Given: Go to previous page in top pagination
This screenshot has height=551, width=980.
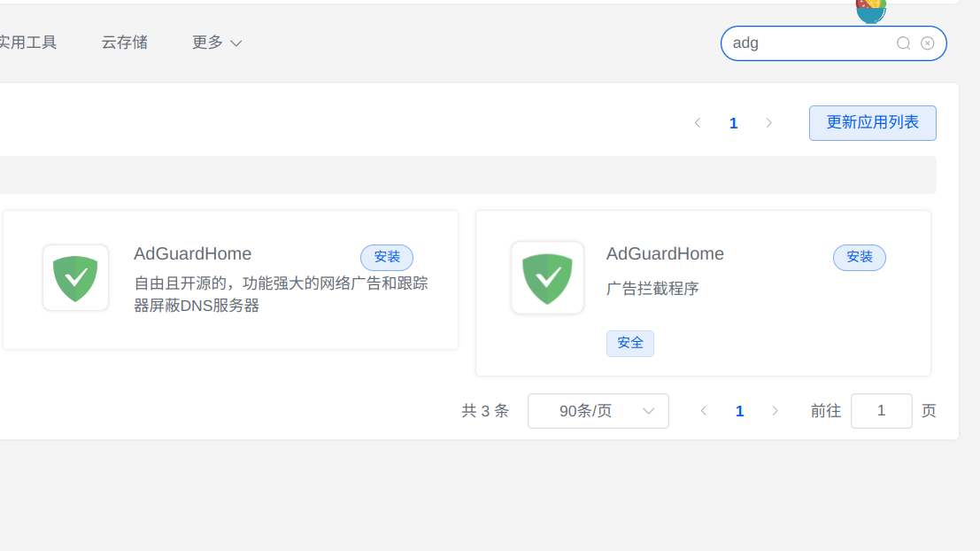Looking at the screenshot, I should (698, 123).
